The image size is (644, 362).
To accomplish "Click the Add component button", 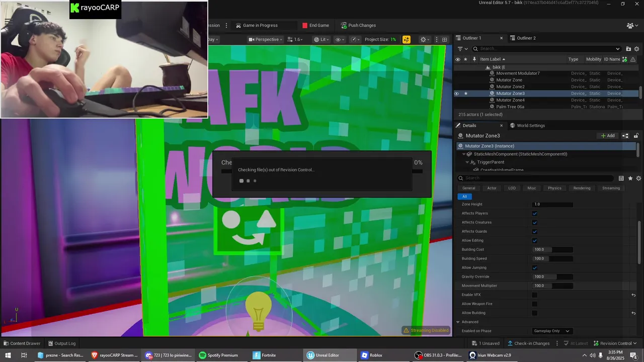I will (608, 136).
